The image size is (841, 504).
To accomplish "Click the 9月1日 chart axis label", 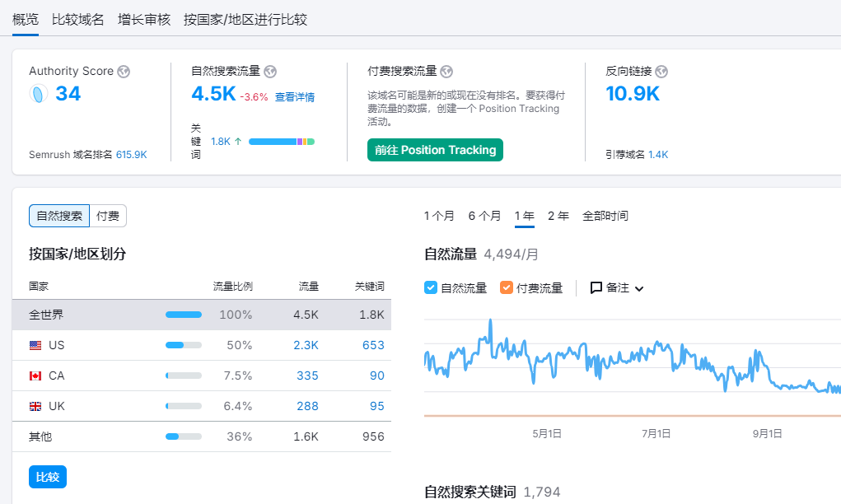I will tap(767, 434).
